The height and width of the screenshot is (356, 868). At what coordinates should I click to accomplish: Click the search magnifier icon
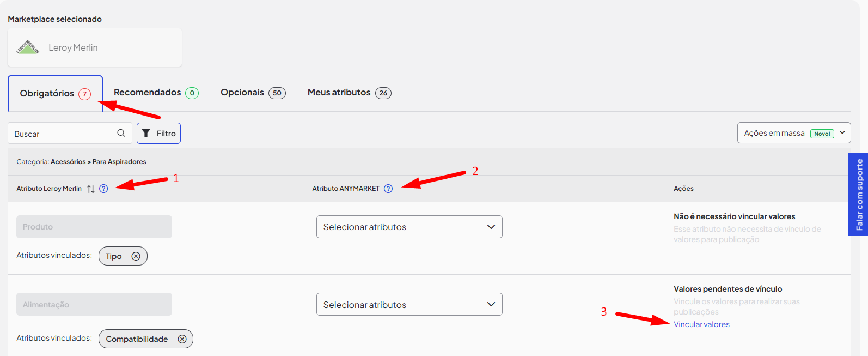pyautogui.click(x=121, y=133)
